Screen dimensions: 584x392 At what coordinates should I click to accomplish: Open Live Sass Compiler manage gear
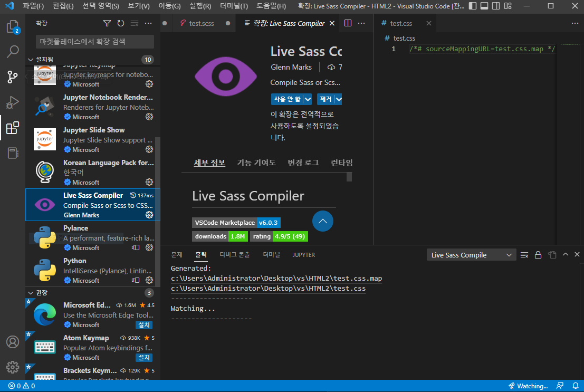click(x=149, y=215)
